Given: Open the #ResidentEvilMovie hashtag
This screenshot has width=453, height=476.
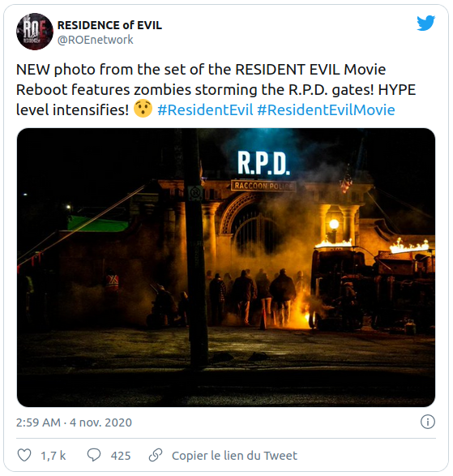Looking at the screenshot, I should pos(326,109).
